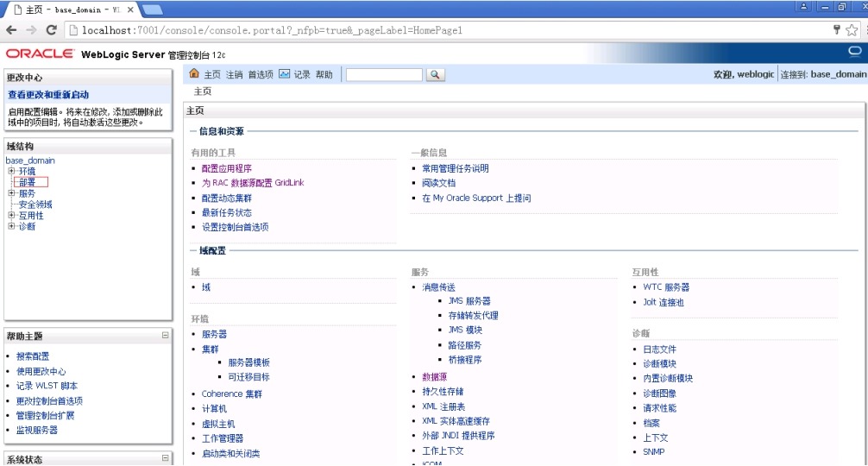Open the 外部 JNDI 提供程序 link
Image resolution: width=868 pixels, height=466 pixels.
pyautogui.click(x=458, y=436)
